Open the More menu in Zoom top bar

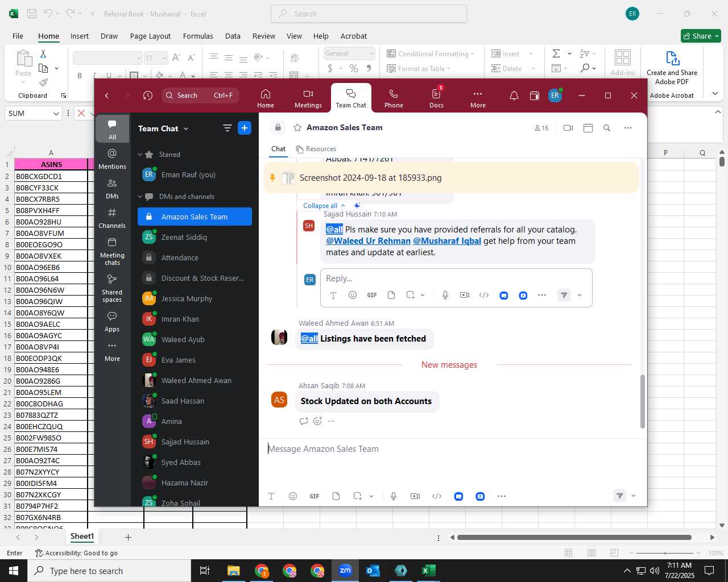click(478, 98)
